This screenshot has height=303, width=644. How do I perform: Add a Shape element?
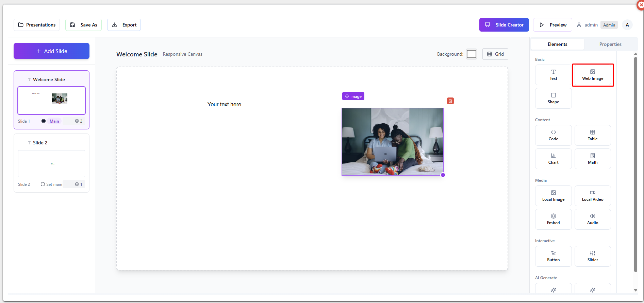click(553, 98)
